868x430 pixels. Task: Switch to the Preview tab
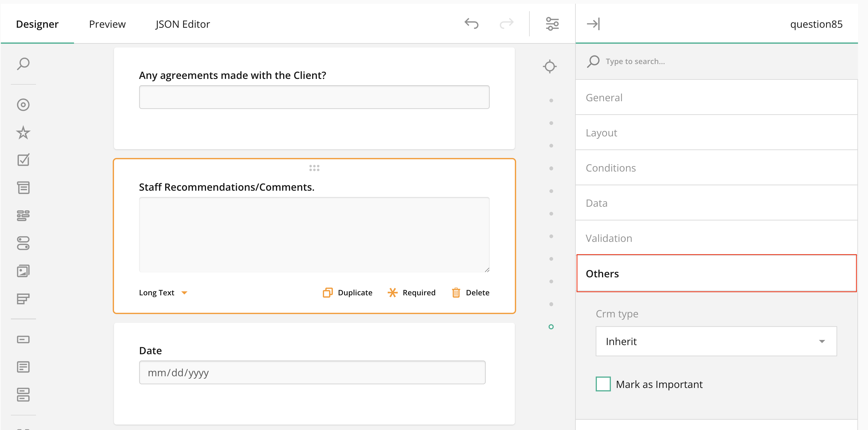(x=107, y=24)
